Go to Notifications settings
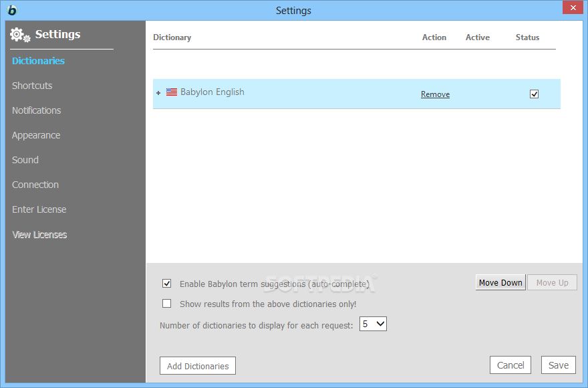 [x=36, y=110]
